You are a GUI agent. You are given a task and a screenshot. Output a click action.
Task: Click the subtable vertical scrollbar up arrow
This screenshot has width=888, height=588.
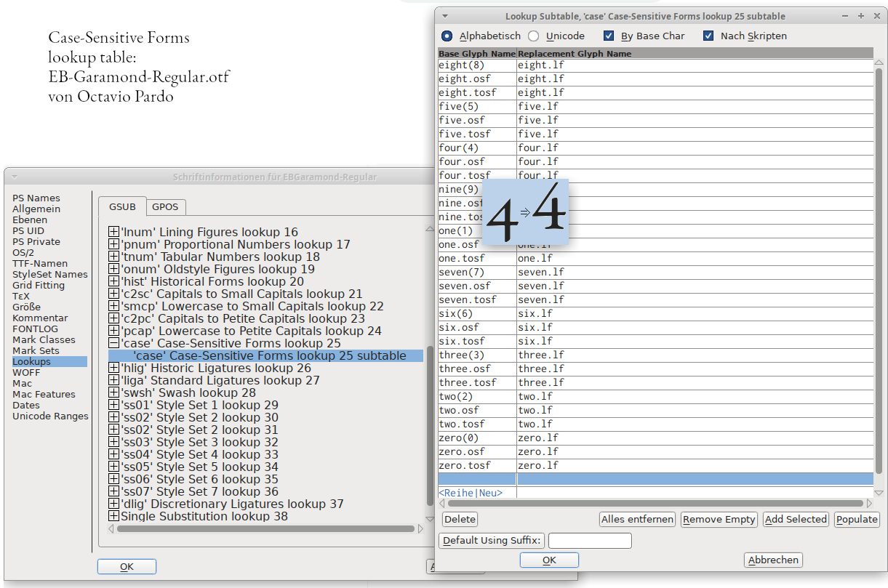[879, 63]
